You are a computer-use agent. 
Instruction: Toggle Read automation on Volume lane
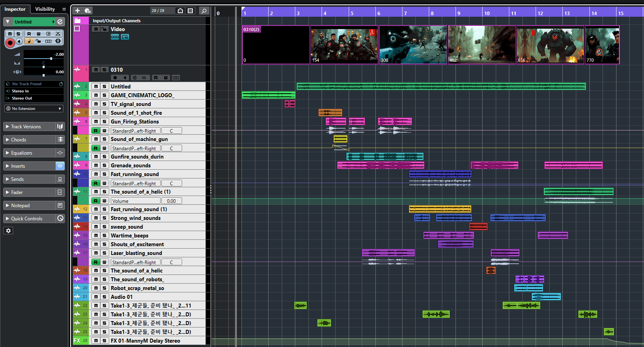point(96,201)
